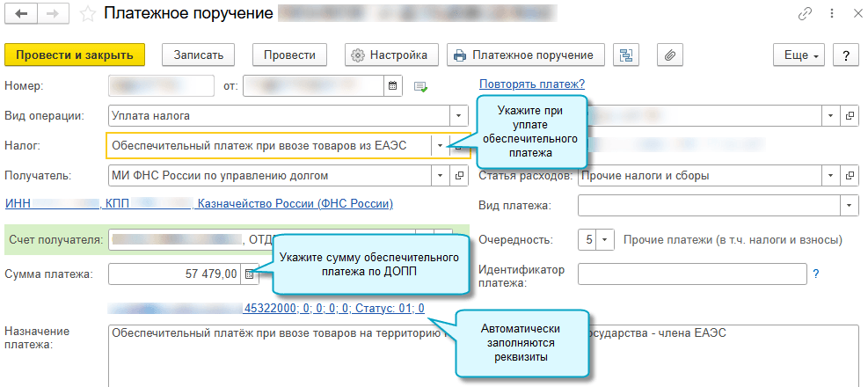
Task: Follow the Повторять платеж? link
Action: pos(532,84)
